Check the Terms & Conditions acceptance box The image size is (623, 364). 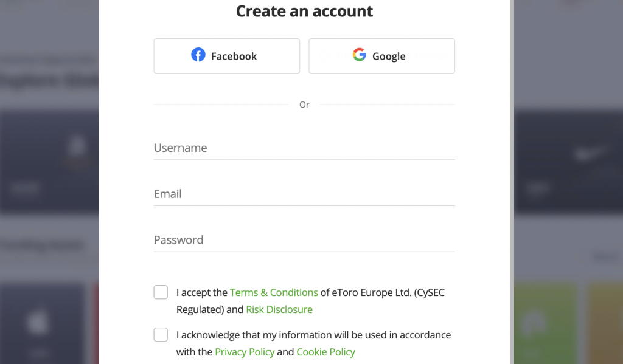point(161,292)
